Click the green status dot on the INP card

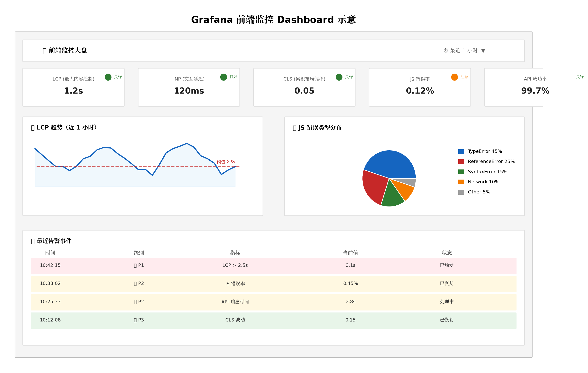(x=223, y=77)
